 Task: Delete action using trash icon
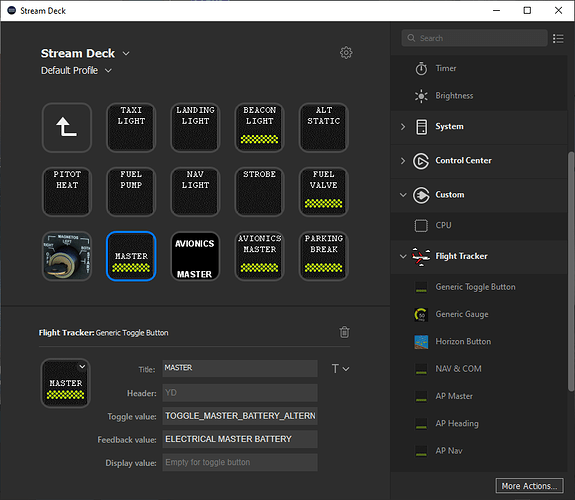pos(344,332)
